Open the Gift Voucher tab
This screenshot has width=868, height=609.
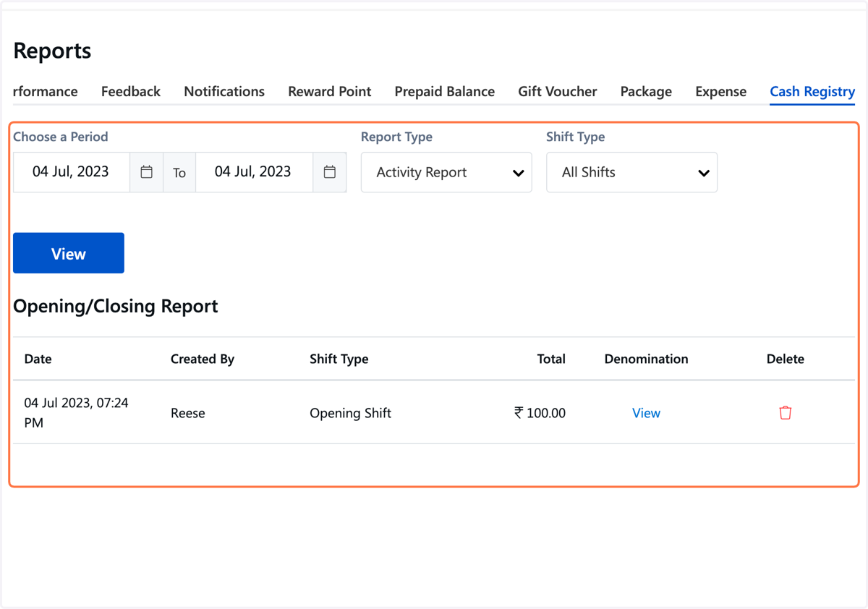[558, 92]
